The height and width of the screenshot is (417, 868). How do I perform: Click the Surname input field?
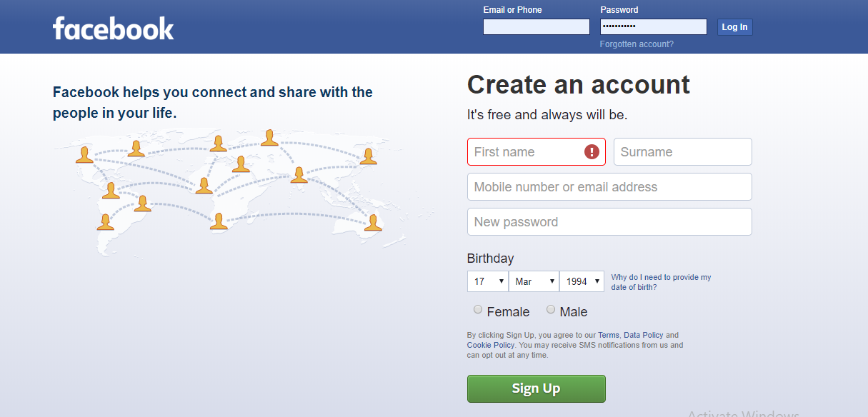(x=682, y=151)
